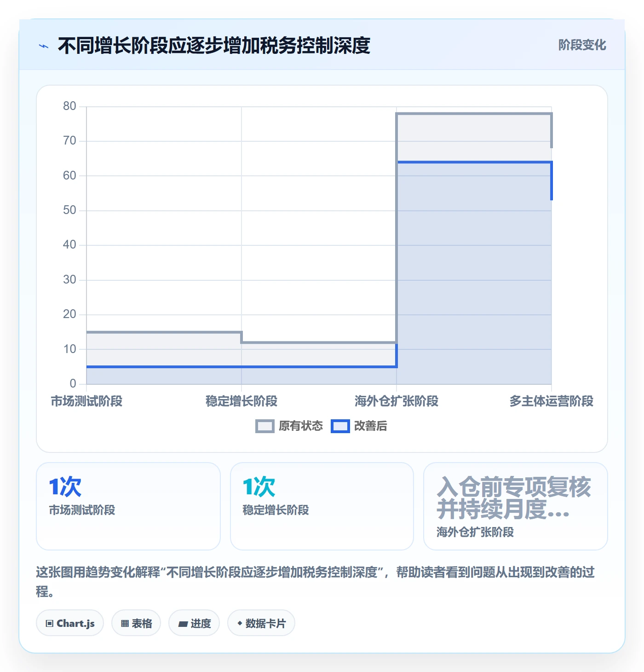Click the 原有状态 legend label
Image resolution: width=644 pixels, height=672 pixels.
[301, 426]
